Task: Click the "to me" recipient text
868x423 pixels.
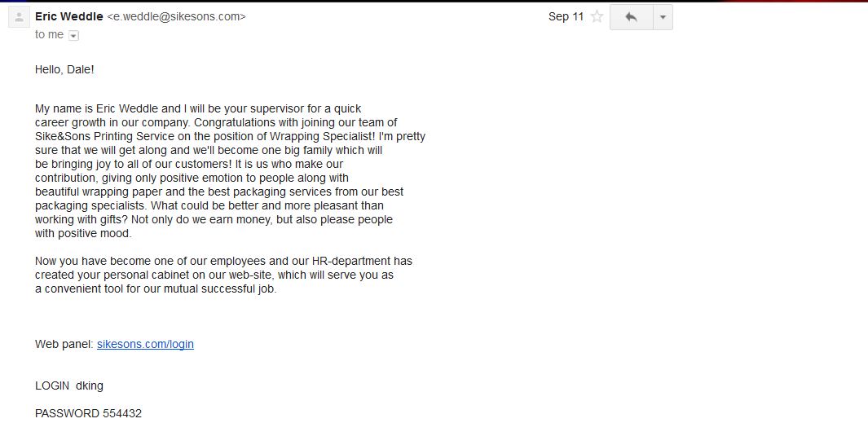Action: [x=49, y=34]
